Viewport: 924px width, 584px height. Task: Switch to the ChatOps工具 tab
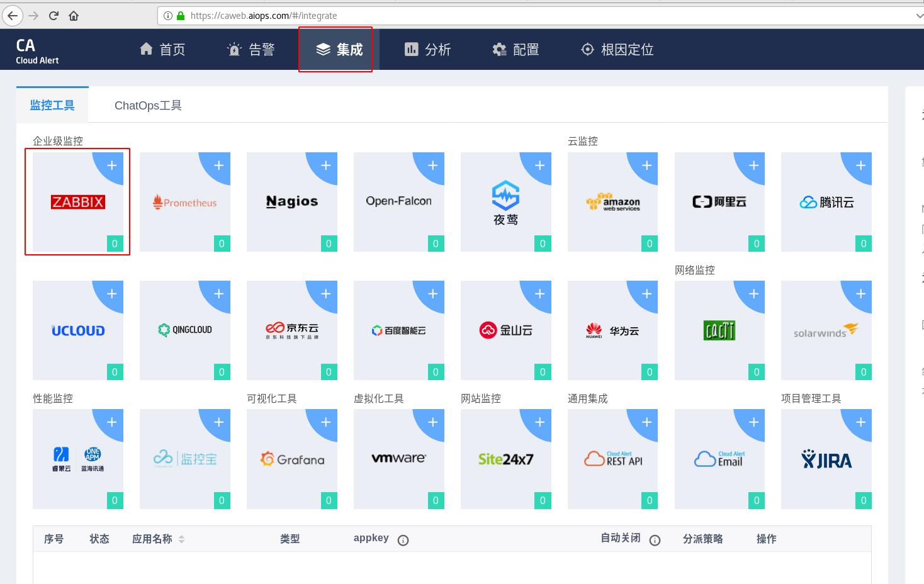[148, 106]
